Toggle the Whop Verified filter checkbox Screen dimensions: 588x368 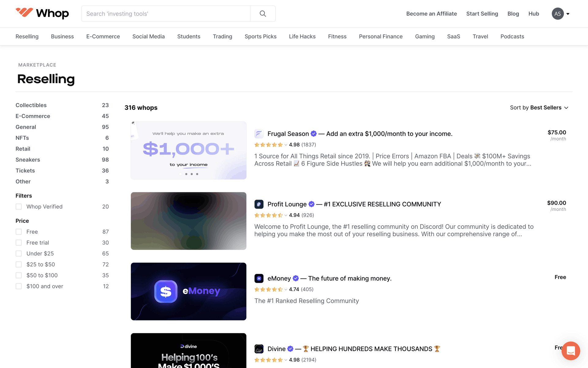point(19,207)
